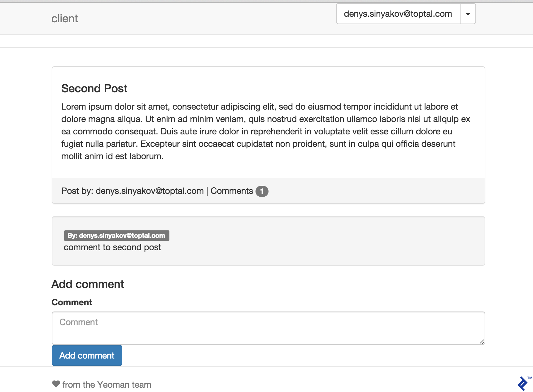The height and width of the screenshot is (392, 533).
Task: Click the bold "Comment" field label
Action: pos(72,302)
